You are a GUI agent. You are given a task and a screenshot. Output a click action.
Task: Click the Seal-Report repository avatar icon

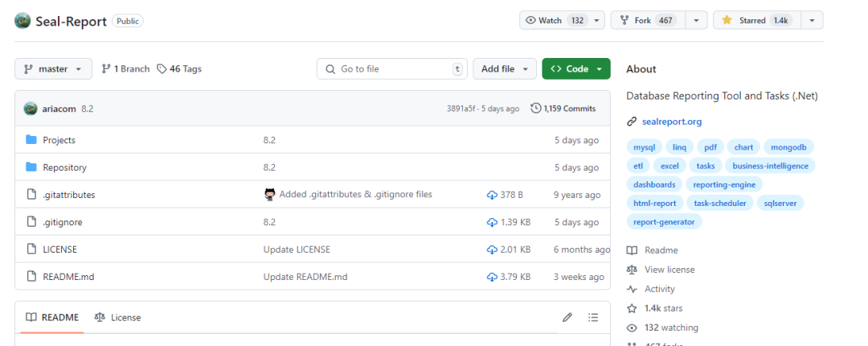[x=23, y=21]
